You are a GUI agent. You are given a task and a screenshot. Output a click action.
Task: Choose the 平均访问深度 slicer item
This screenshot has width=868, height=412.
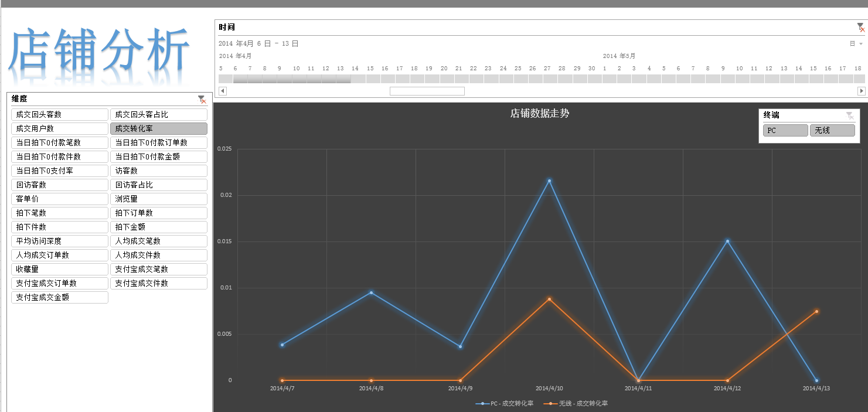(x=60, y=241)
